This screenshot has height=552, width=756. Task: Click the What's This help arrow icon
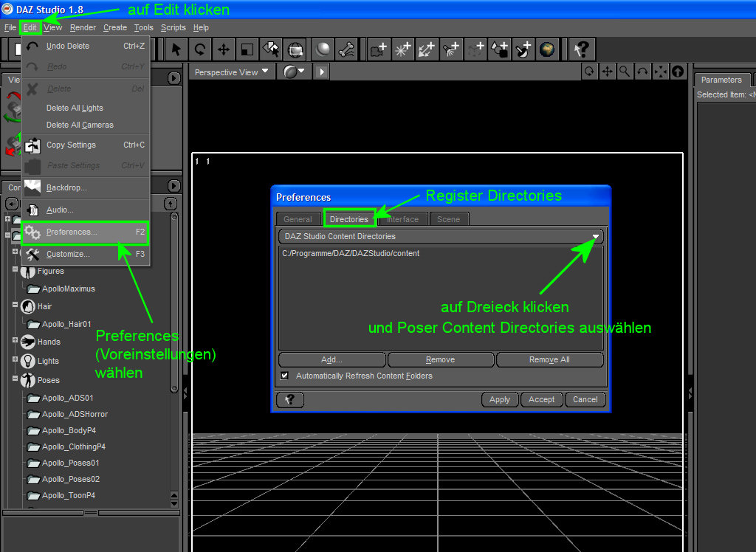(582, 49)
